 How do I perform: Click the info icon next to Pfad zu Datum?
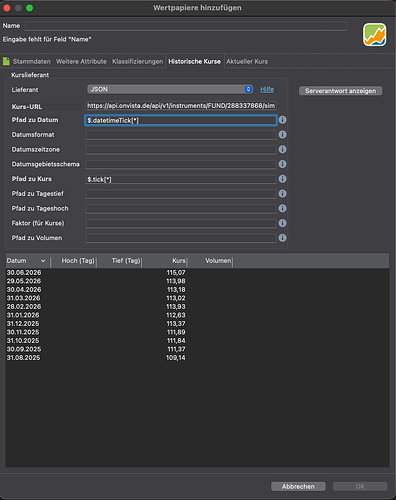point(282,120)
